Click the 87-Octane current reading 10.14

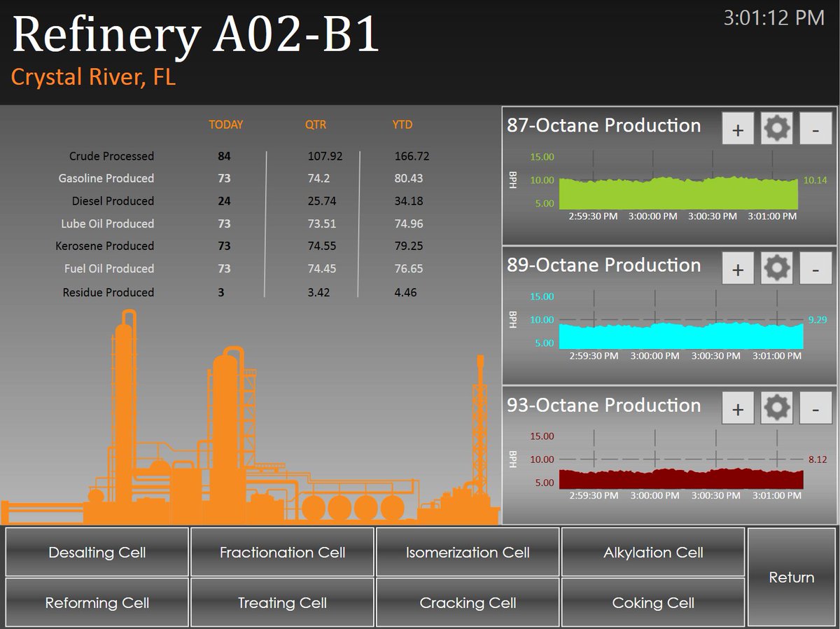point(815,180)
